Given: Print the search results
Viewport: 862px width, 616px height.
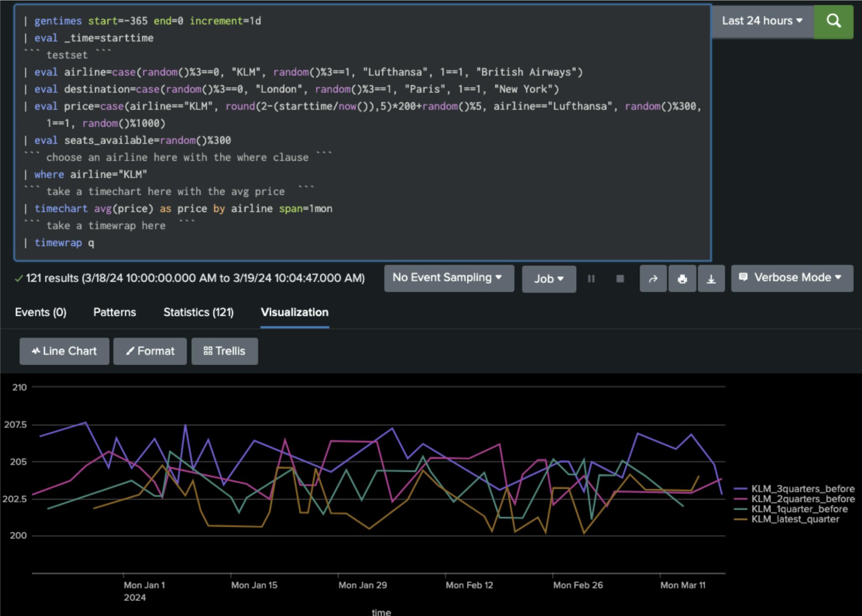Looking at the screenshot, I should tap(682, 279).
